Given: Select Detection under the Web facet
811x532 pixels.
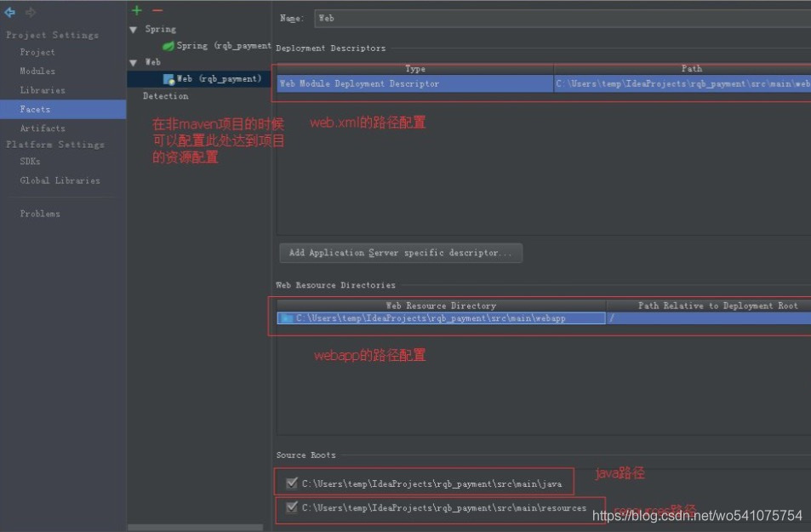Looking at the screenshot, I should tap(165, 95).
